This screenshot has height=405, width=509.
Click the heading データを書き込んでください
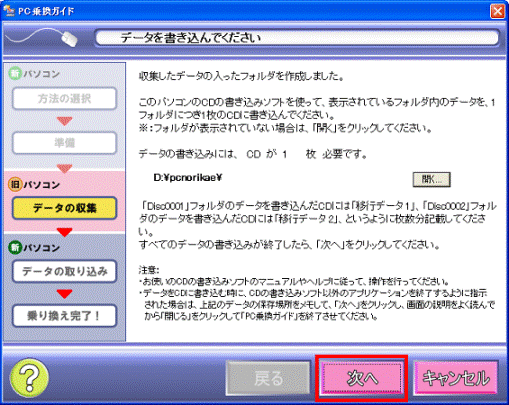(x=190, y=38)
